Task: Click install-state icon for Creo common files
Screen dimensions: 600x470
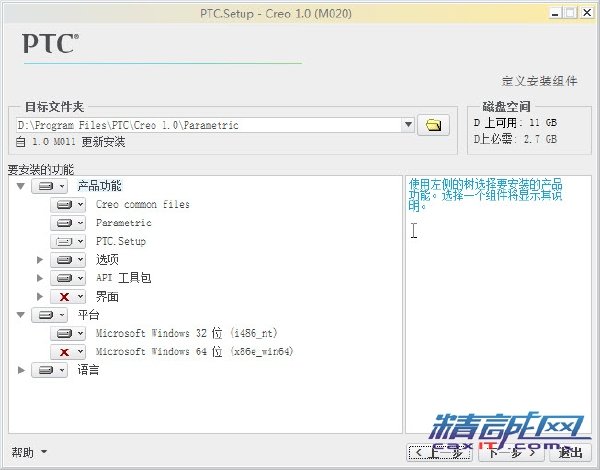Action: tap(64, 205)
